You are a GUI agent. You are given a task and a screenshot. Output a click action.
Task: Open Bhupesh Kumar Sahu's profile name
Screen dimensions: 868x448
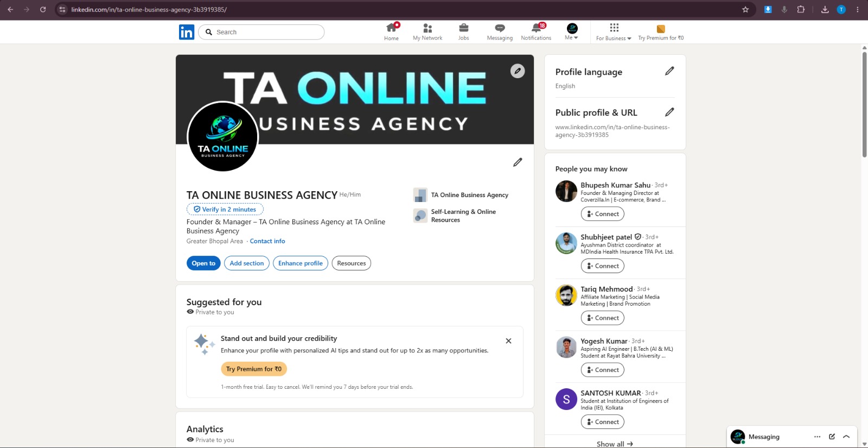pyautogui.click(x=615, y=185)
